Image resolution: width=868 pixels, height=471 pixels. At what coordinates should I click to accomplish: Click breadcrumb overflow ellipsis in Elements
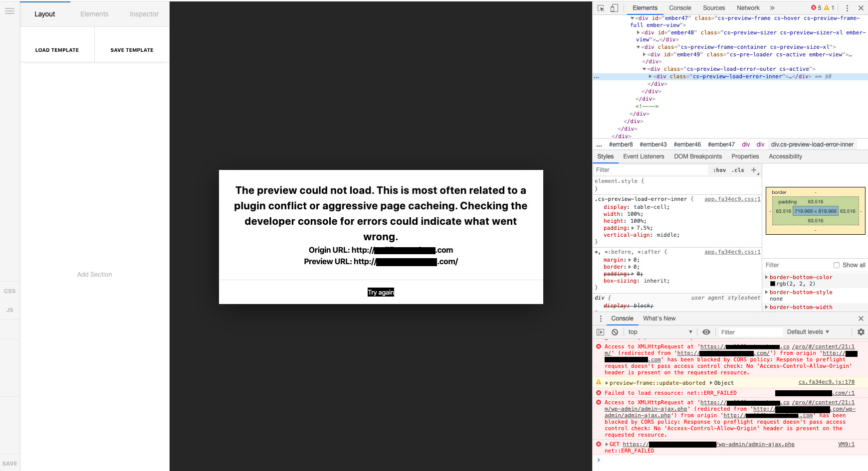point(599,145)
